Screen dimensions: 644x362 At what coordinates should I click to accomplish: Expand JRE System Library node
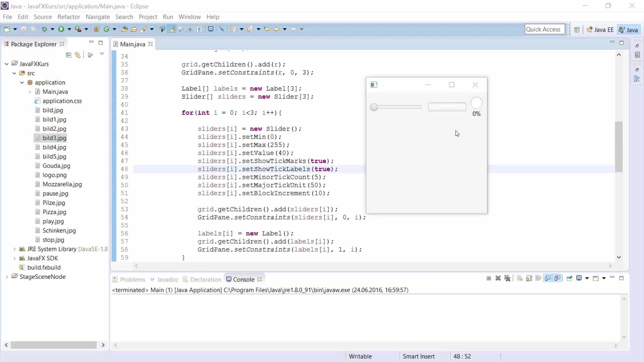[x=14, y=249]
